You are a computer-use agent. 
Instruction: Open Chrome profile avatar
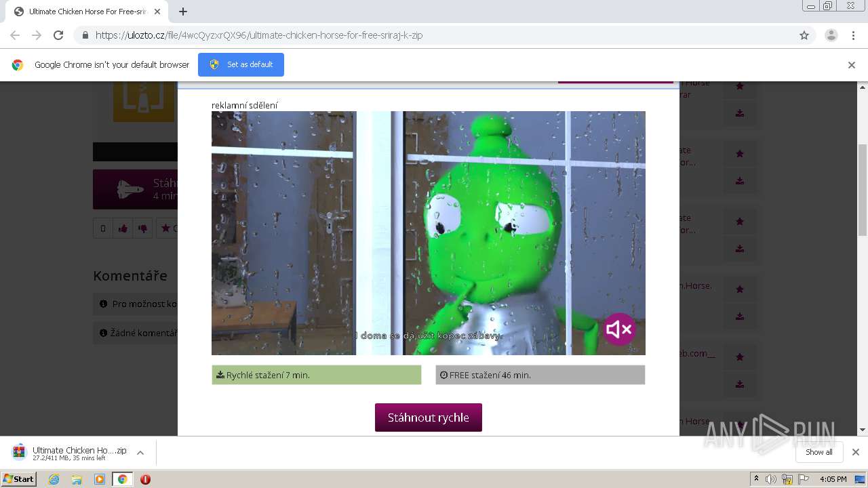coord(831,35)
